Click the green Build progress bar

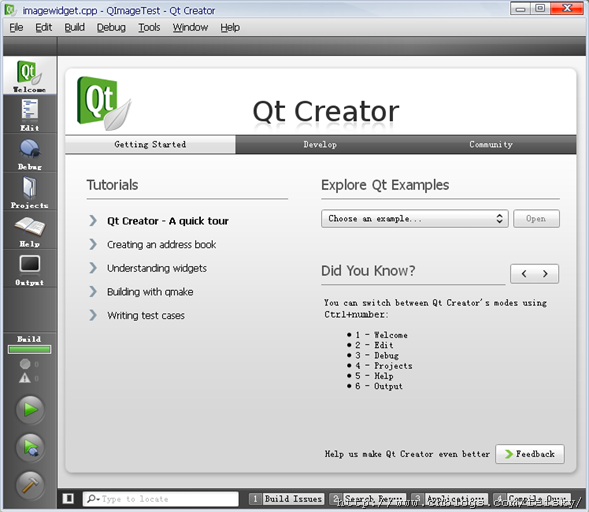pos(29,350)
